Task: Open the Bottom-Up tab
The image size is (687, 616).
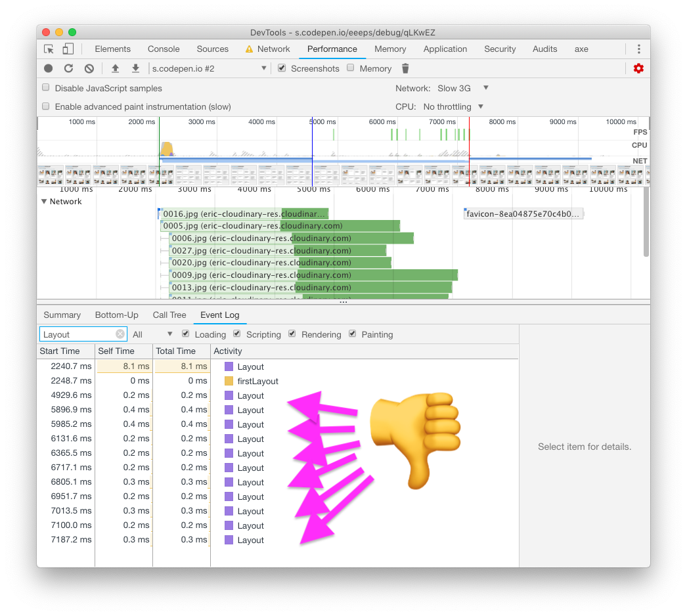Action: point(116,315)
